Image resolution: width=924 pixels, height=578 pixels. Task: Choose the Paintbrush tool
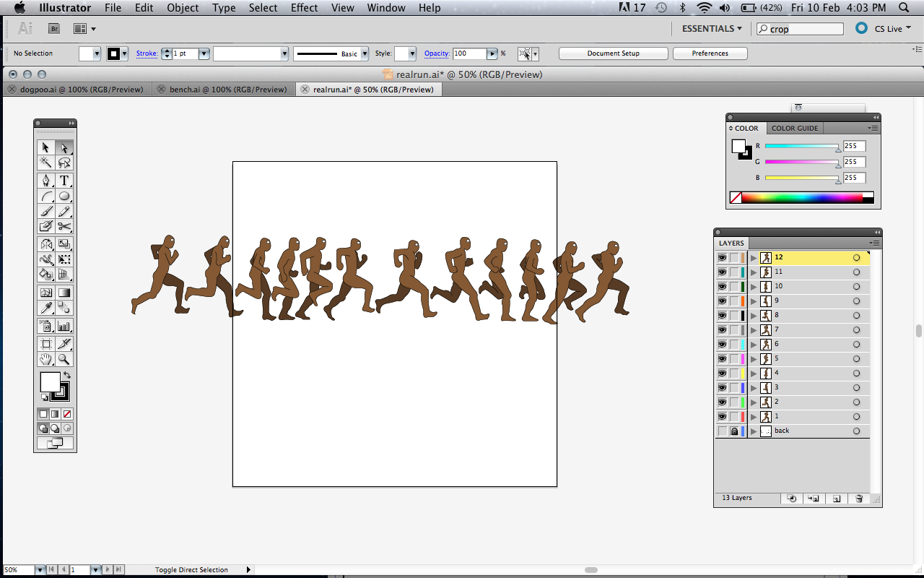tap(46, 211)
